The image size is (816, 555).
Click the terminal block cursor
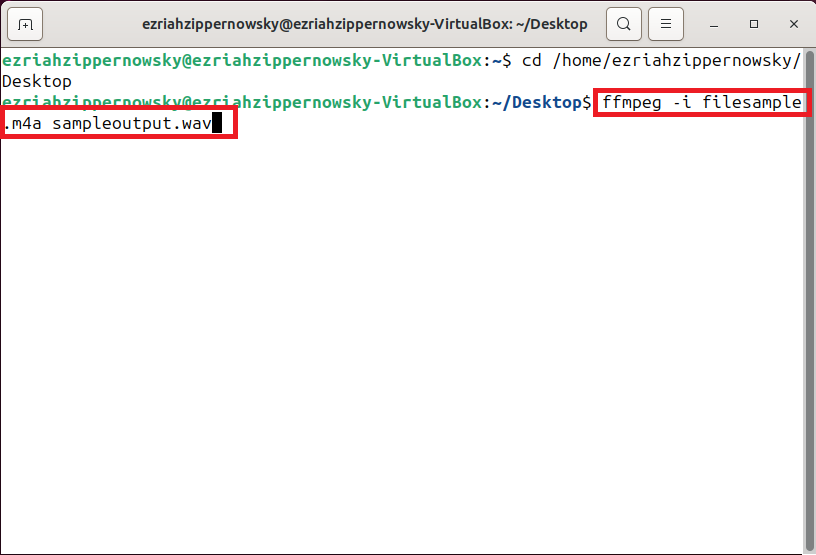point(217,123)
